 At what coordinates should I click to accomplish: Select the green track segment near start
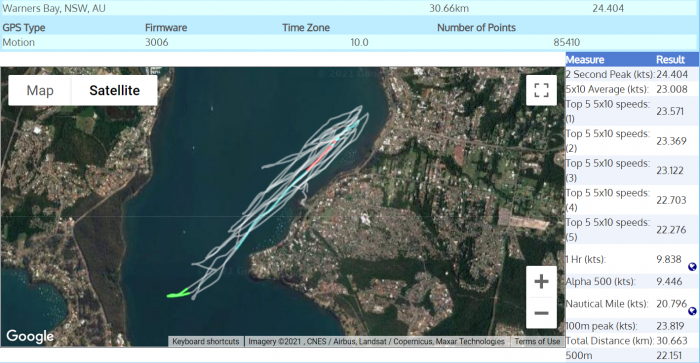point(178,293)
